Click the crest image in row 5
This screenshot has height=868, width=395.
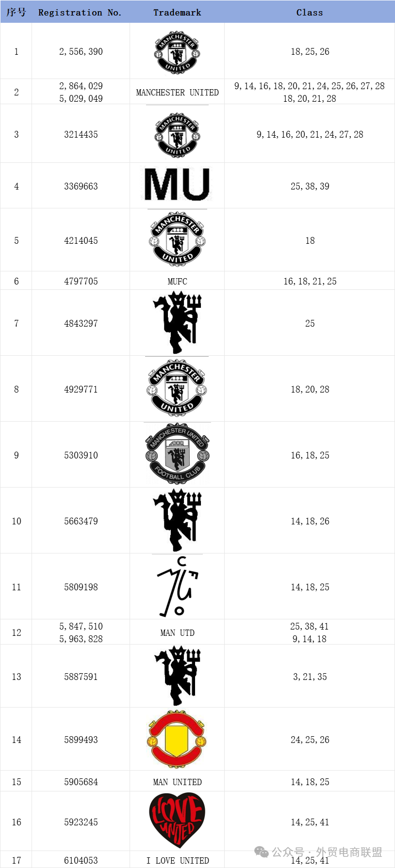tap(177, 239)
